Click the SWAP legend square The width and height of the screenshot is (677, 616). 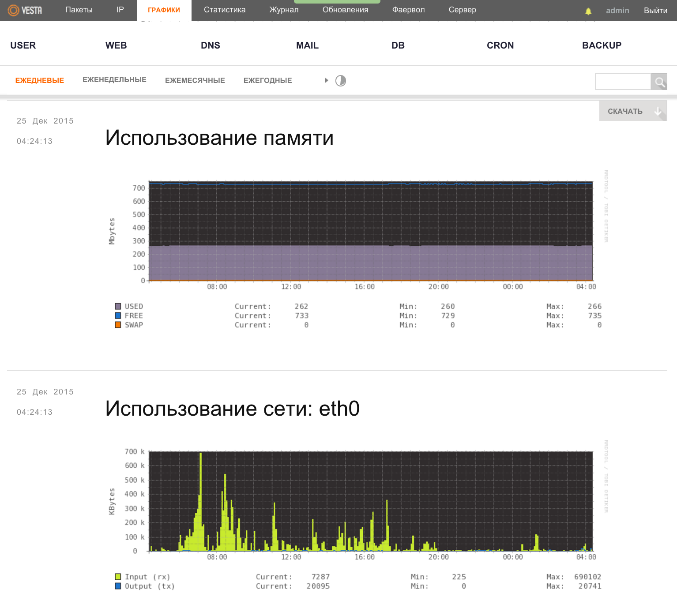coord(117,324)
